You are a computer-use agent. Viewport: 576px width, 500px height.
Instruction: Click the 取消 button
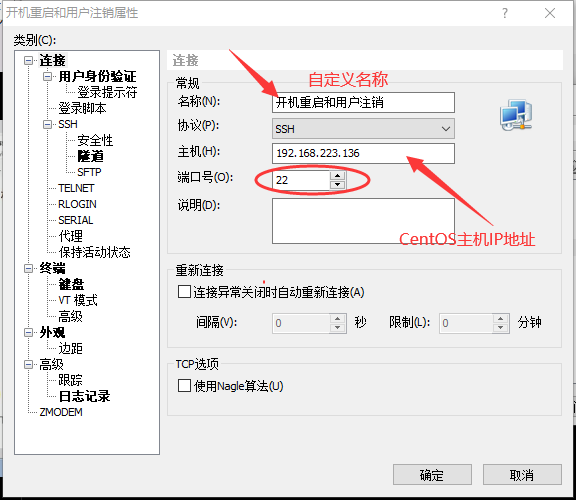pyautogui.click(x=522, y=475)
